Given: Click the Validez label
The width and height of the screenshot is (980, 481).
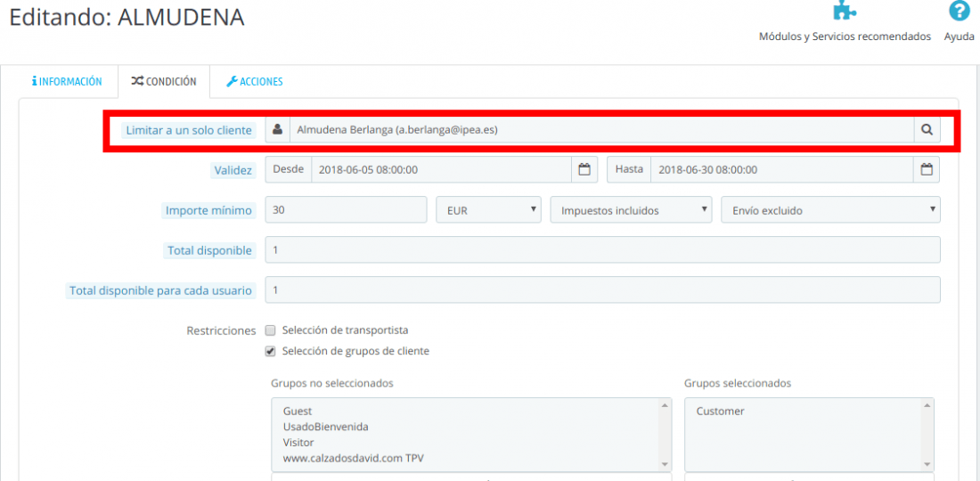Looking at the screenshot, I should tap(233, 170).
